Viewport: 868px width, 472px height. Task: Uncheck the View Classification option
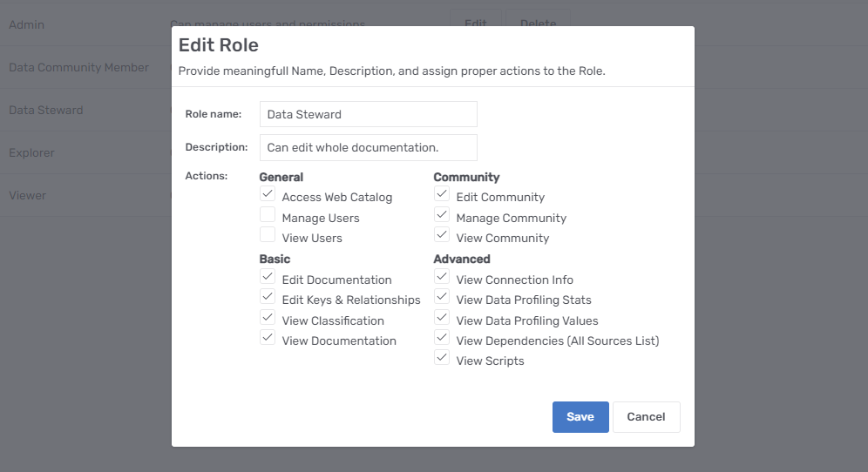coord(268,318)
